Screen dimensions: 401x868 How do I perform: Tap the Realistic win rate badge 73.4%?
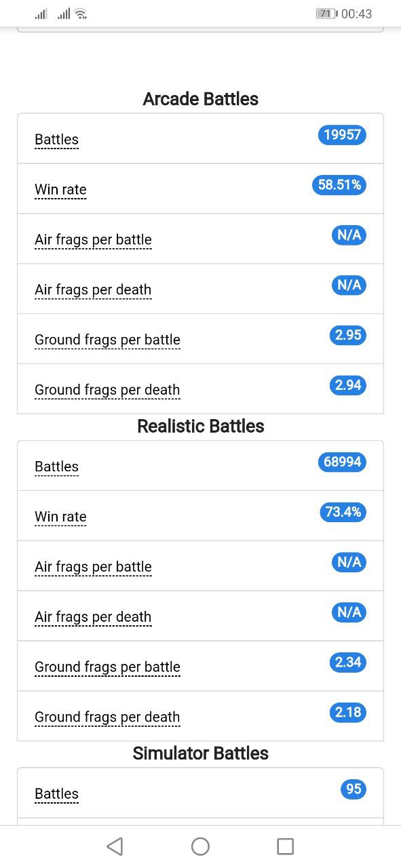pos(343,512)
